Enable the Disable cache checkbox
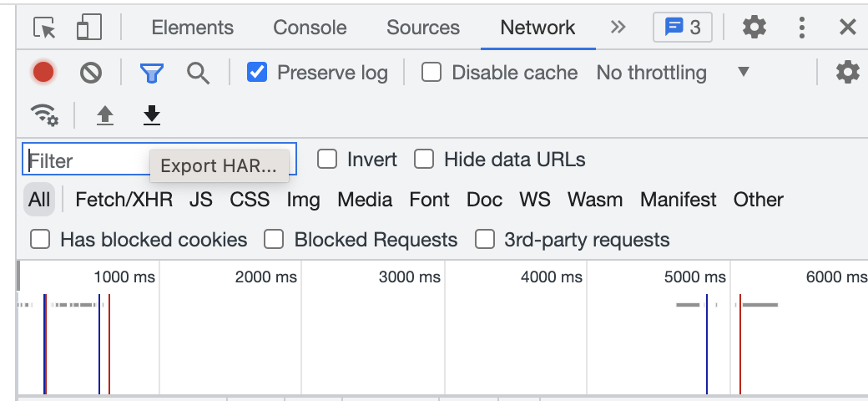The height and width of the screenshot is (401, 868). pos(431,73)
